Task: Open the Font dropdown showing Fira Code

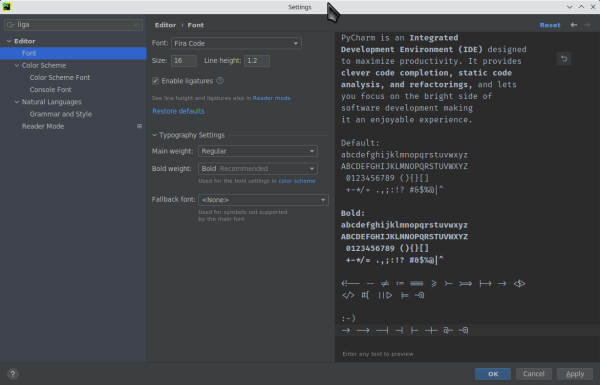Action: pos(236,43)
